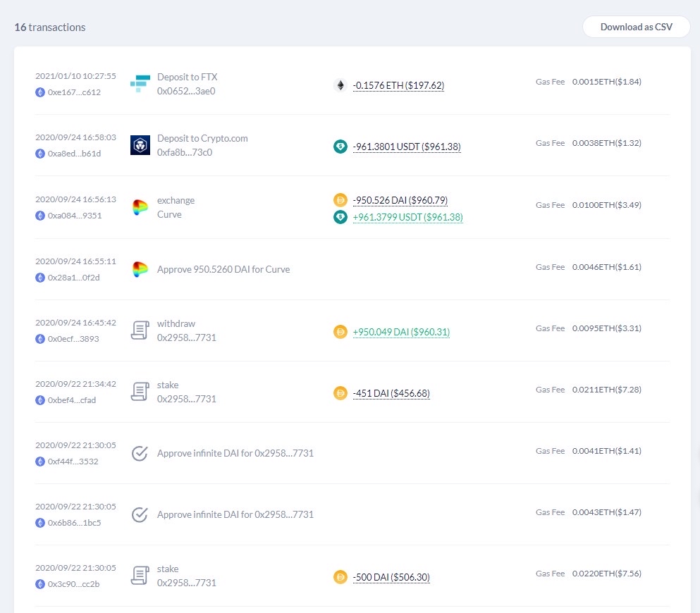Click the -451 DAI ($456.68) amount
This screenshot has width=700, height=613.
click(x=391, y=393)
